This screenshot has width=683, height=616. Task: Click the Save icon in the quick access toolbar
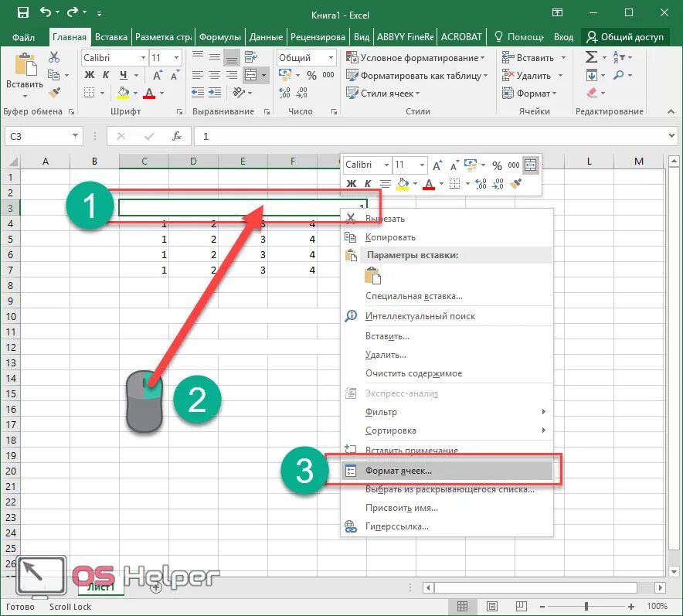[22, 12]
